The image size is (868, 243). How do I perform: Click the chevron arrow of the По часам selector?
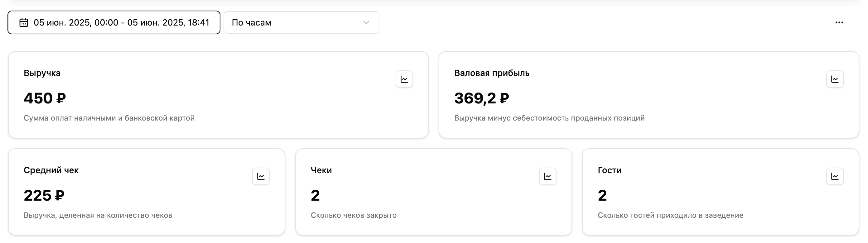(366, 22)
